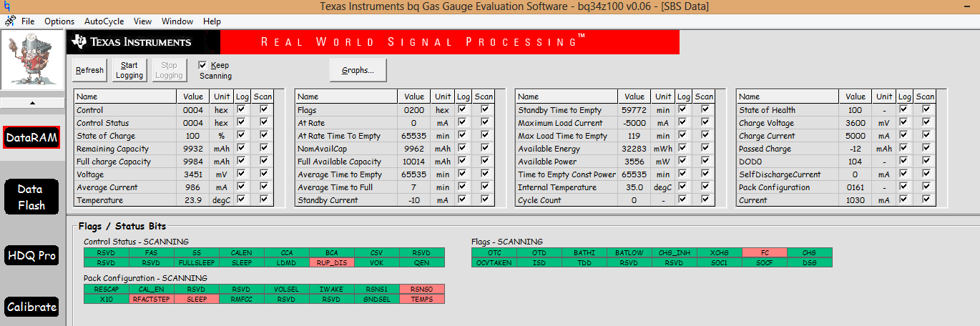Toggle Log checkbox for Passed Charge

coord(904,149)
